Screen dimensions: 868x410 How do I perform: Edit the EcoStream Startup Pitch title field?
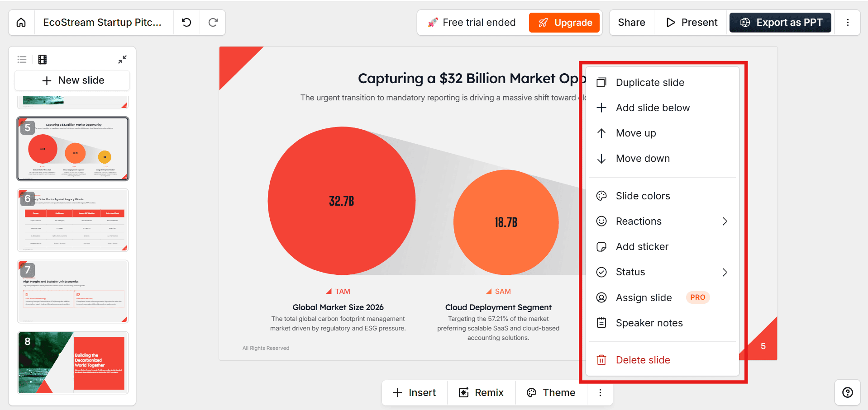tap(103, 23)
